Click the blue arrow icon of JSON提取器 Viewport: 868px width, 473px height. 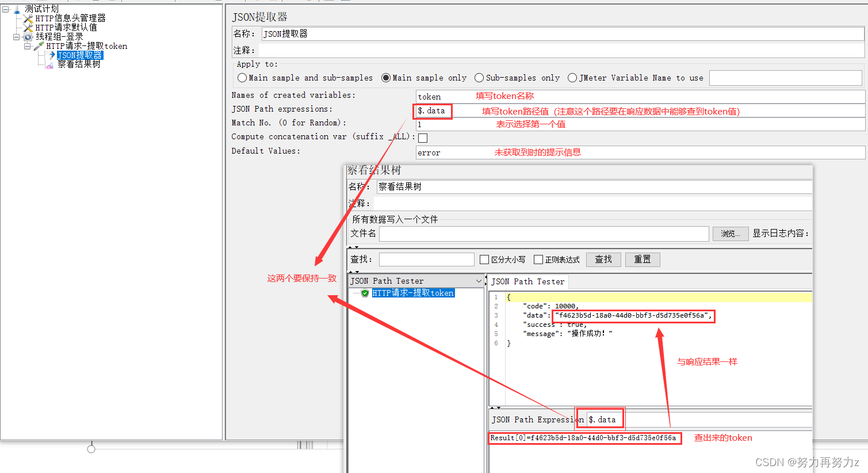click(52, 55)
